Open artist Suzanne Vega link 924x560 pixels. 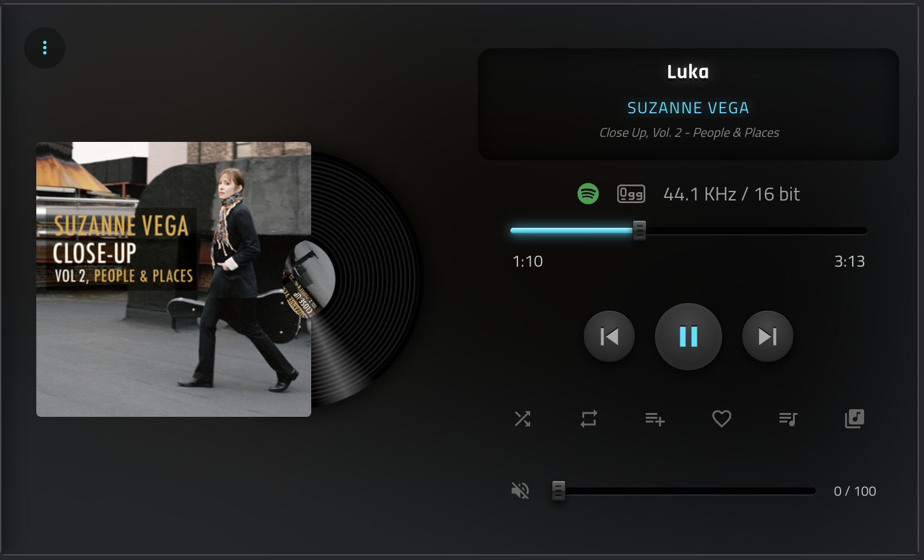click(x=688, y=108)
